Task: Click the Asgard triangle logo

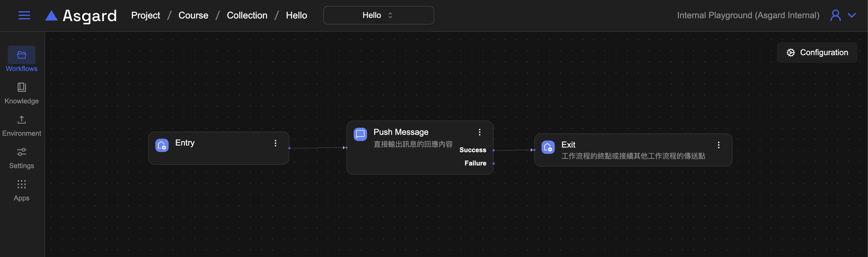Action: 51,16
